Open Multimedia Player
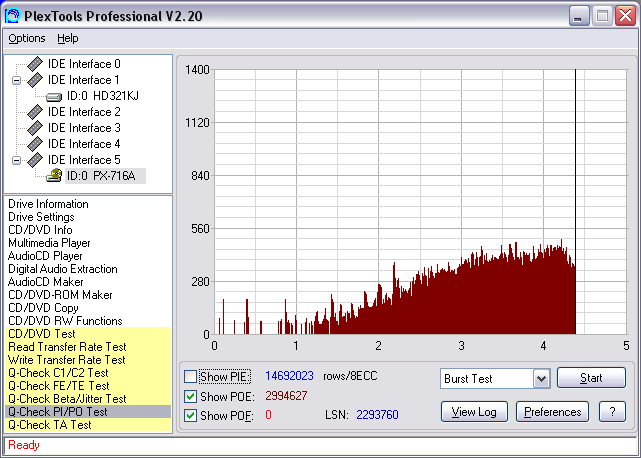 [49, 243]
